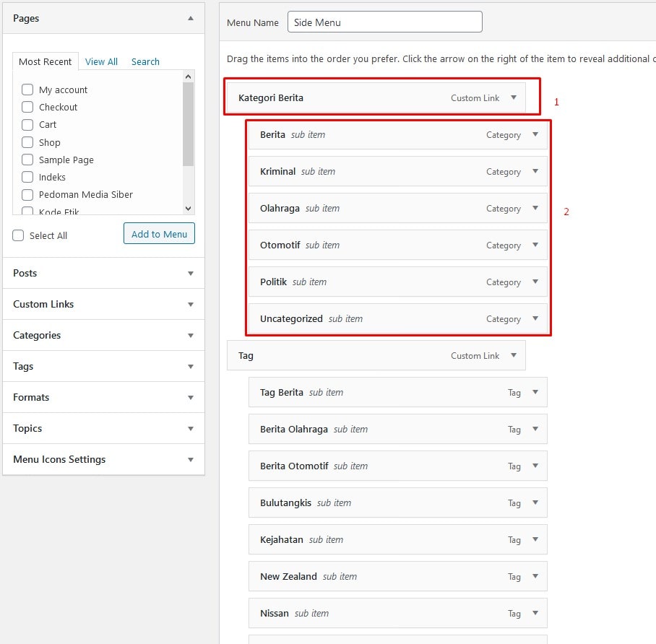Click the Bulutangkis tag item arrow
656x644 pixels.
(x=535, y=502)
